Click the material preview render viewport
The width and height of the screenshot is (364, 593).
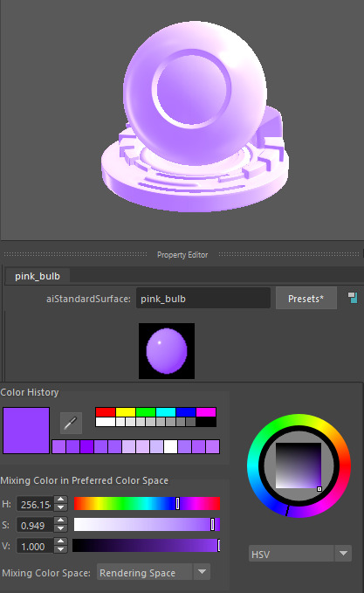pos(182,120)
